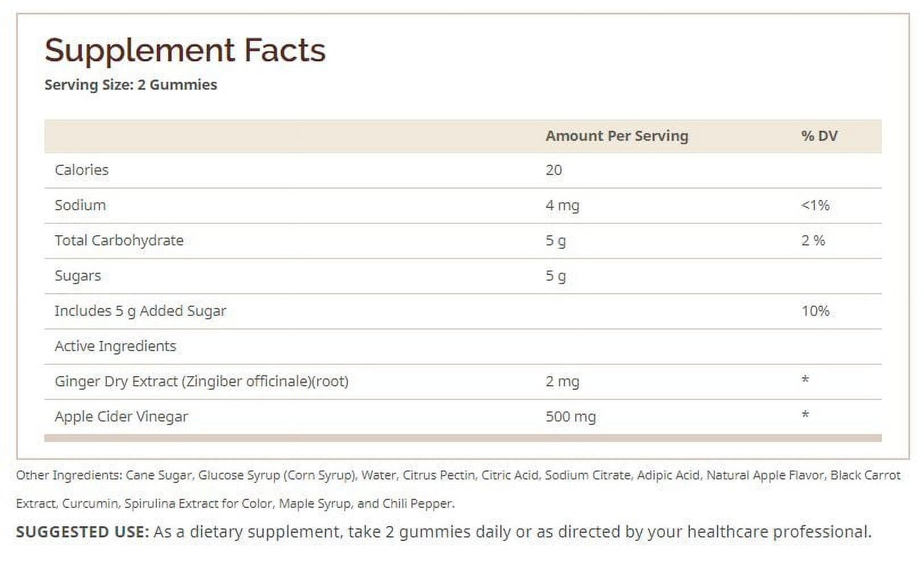Image resolution: width=924 pixels, height=567 pixels.
Task: Select the Ginger Dry Extract row label
Action: pos(201,381)
